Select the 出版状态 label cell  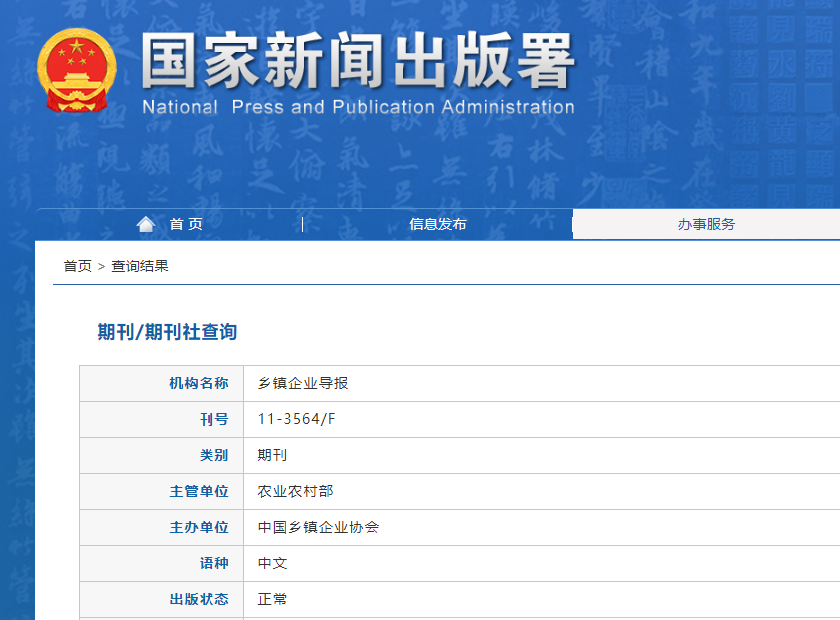tap(162, 600)
